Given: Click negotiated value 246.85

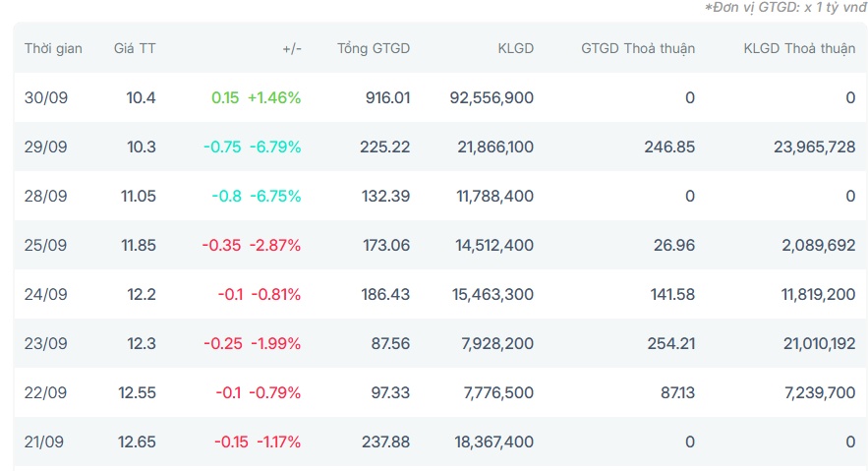Looking at the screenshot, I should (669, 147).
